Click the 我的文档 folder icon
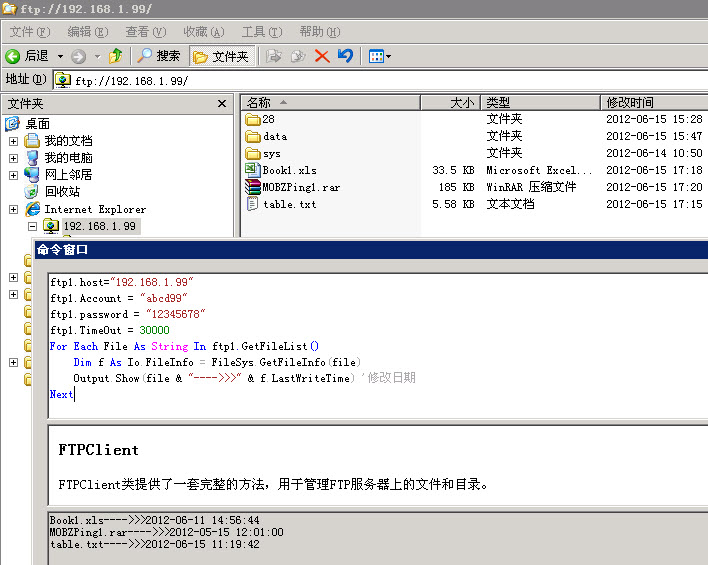708x565 pixels. [32, 141]
